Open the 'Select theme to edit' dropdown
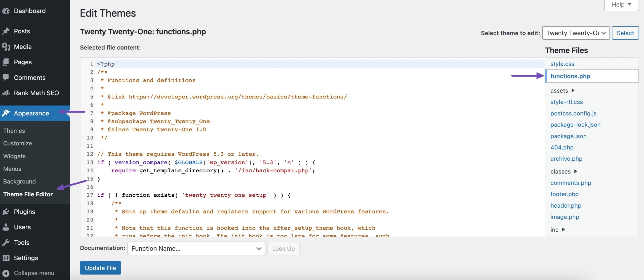This screenshot has height=280, width=644. 576,33
